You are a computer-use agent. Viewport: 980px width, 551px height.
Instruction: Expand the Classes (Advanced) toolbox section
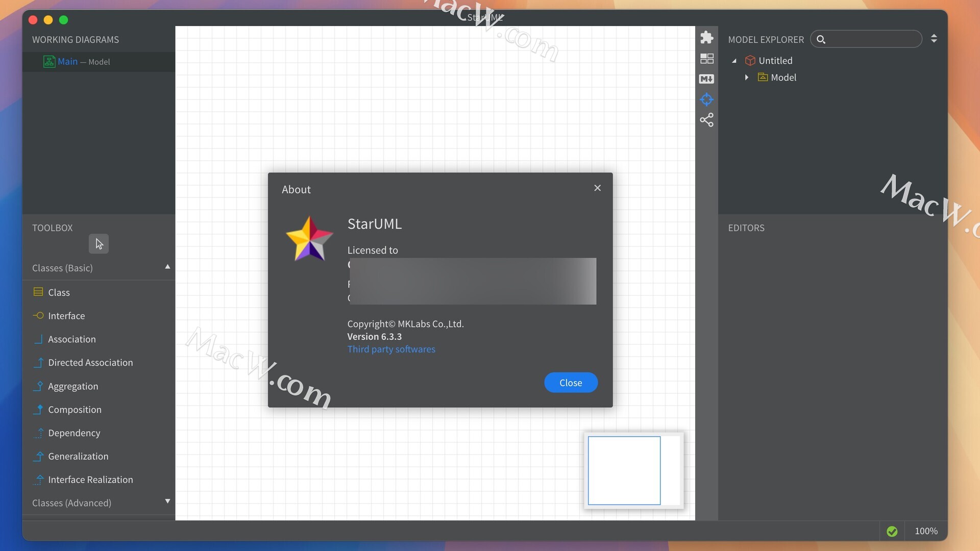click(167, 502)
